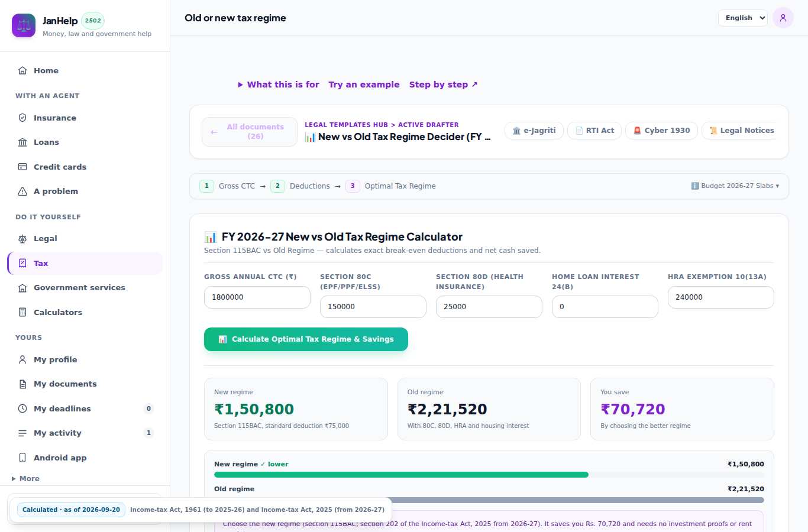Click the Try an example link
This screenshot has width=808, height=532.
click(364, 85)
